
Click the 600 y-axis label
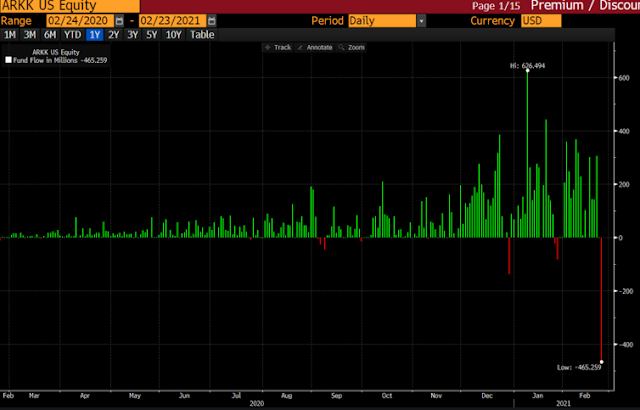coord(624,78)
